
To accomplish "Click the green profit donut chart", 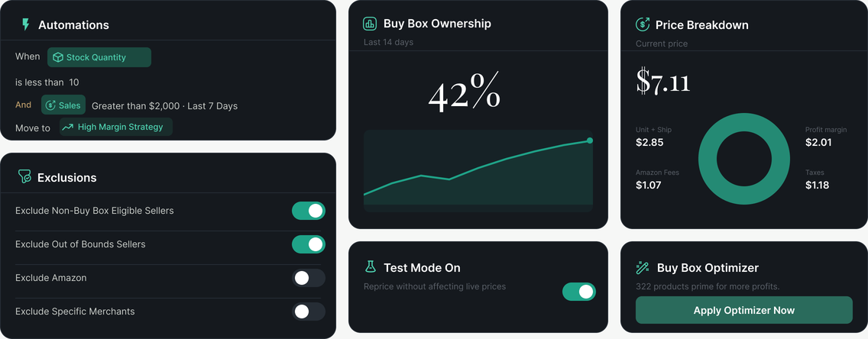I will click(744, 159).
